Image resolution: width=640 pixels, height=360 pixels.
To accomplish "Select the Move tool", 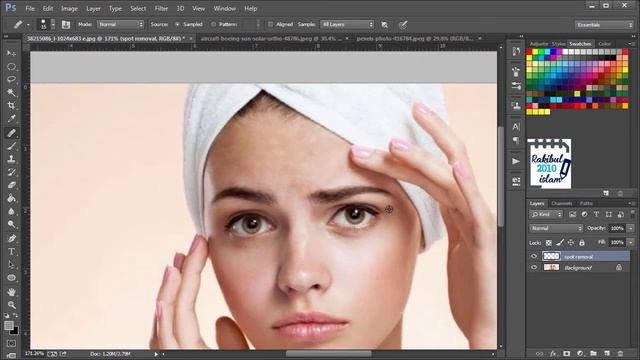I will 11,53.
